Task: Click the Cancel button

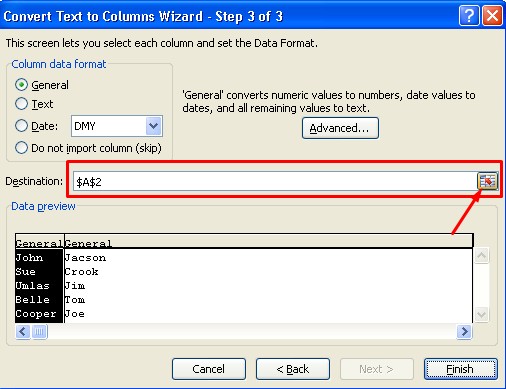Action: (x=209, y=369)
